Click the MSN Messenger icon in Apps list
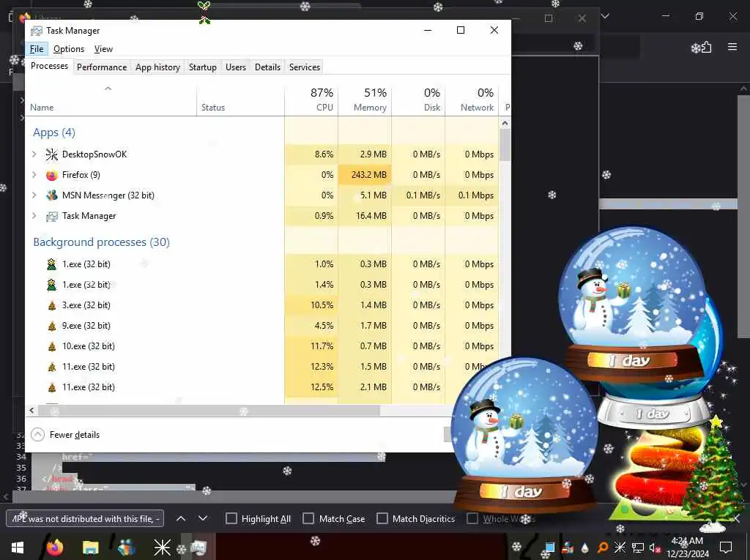This screenshot has width=750, height=560. (52, 195)
